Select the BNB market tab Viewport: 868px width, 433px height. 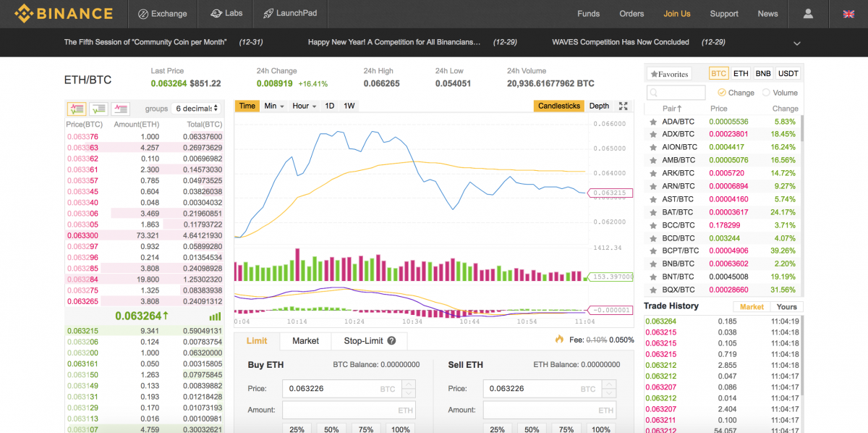(763, 74)
